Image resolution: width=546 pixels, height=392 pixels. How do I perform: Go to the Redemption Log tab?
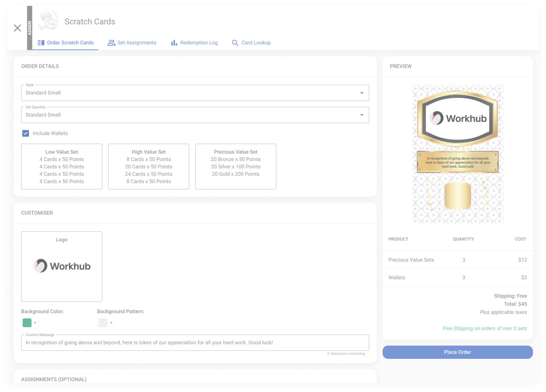[x=194, y=43]
